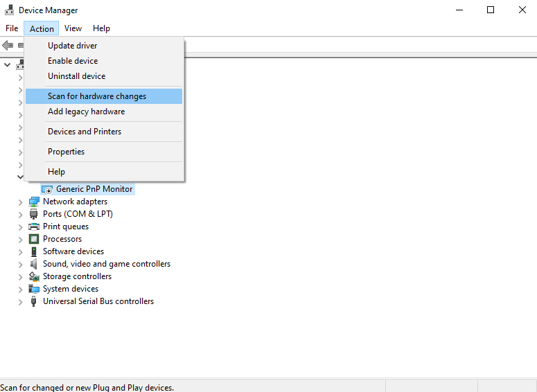
Task: Expand the Print queues category
Action: (21, 227)
